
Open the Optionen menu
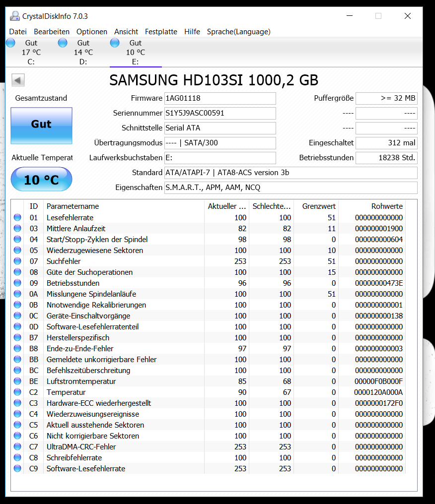click(92, 32)
